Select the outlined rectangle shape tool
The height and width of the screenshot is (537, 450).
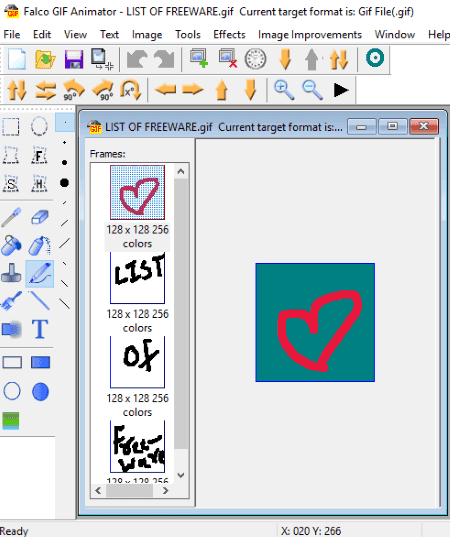click(12, 362)
